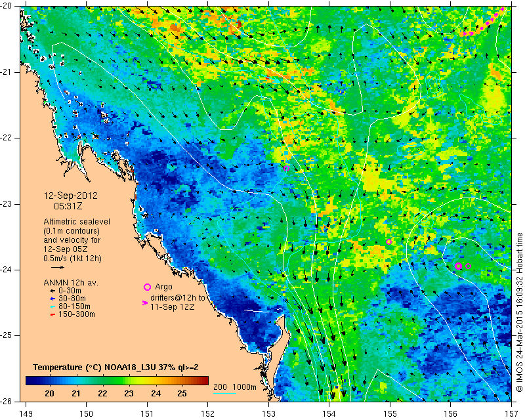Click the magenta drifters arrow legend symbol
The image size is (525, 420).
(145, 303)
